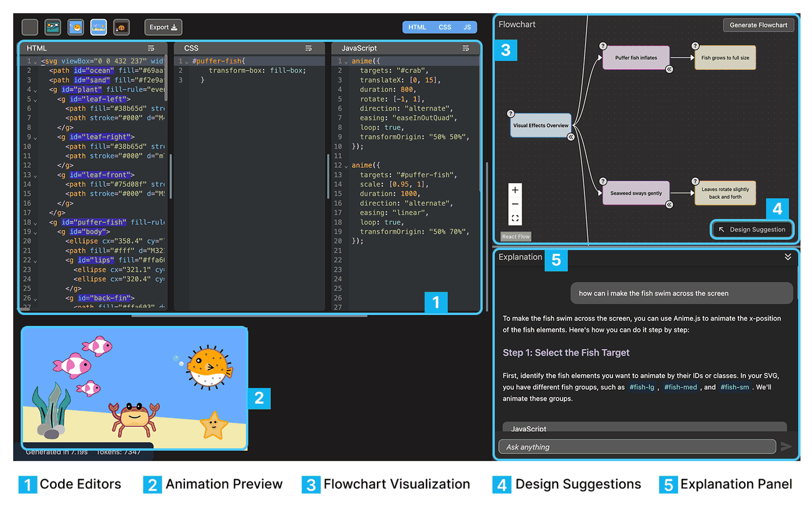
Task: Select the Fish grows to full size node
Action: tap(725, 58)
